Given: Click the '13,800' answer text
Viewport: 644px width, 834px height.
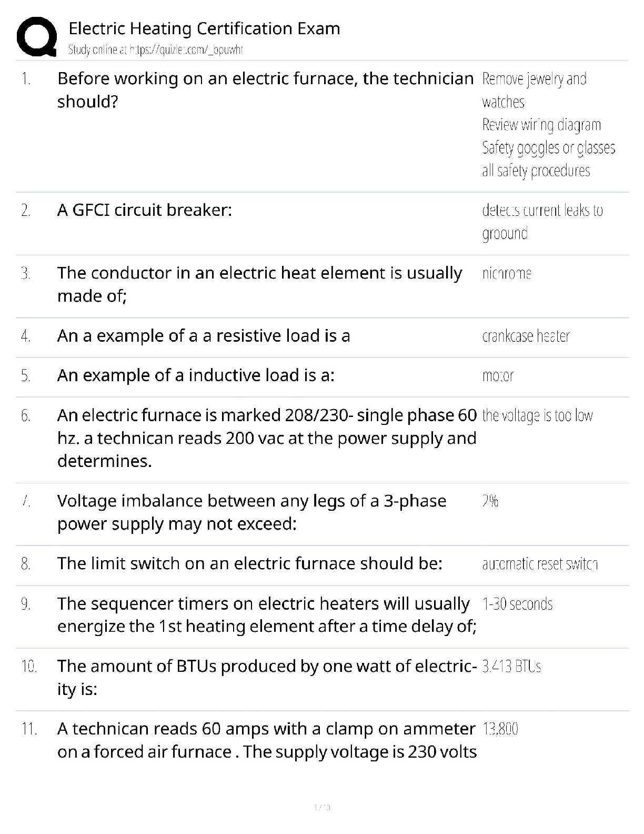Looking at the screenshot, I should 500,729.
